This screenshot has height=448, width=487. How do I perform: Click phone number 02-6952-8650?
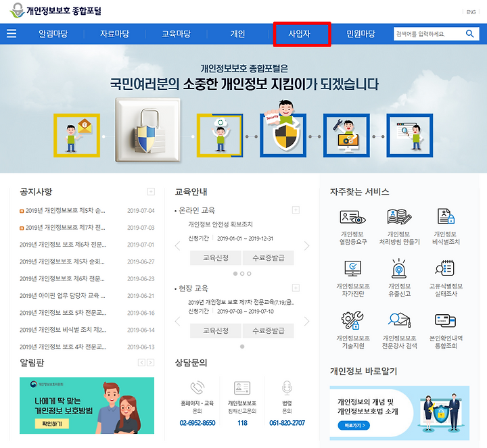point(198,423)
